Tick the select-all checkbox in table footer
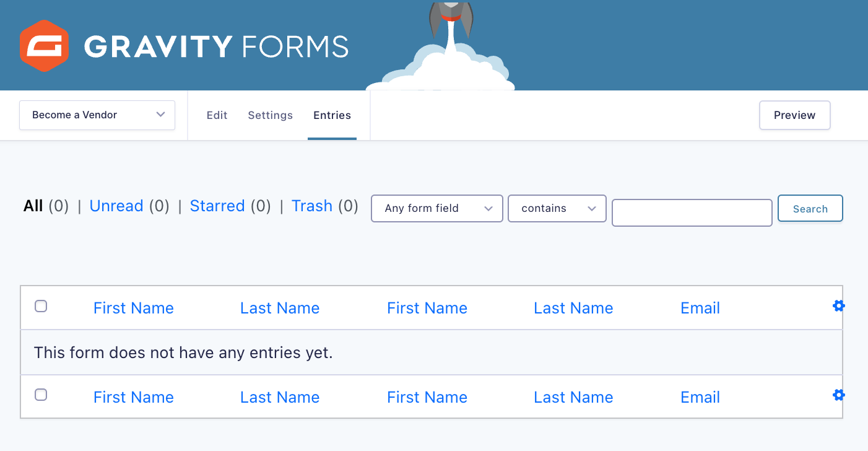 pos(41,395)
